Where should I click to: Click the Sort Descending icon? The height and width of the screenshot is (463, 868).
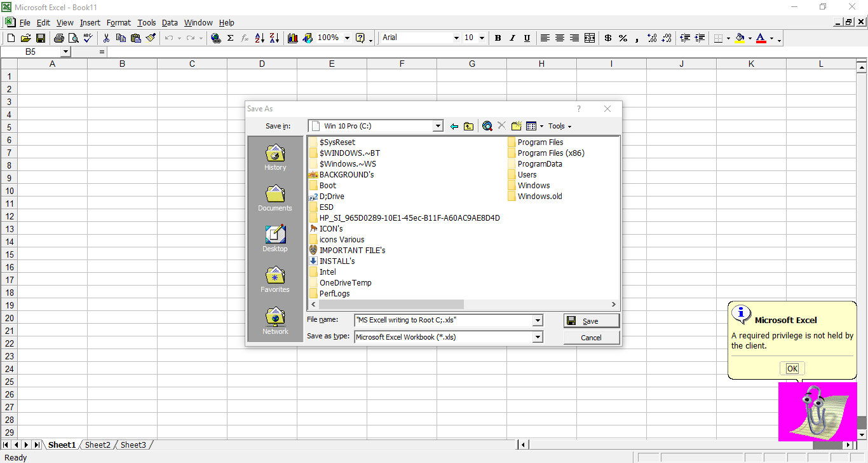[274, 38]
